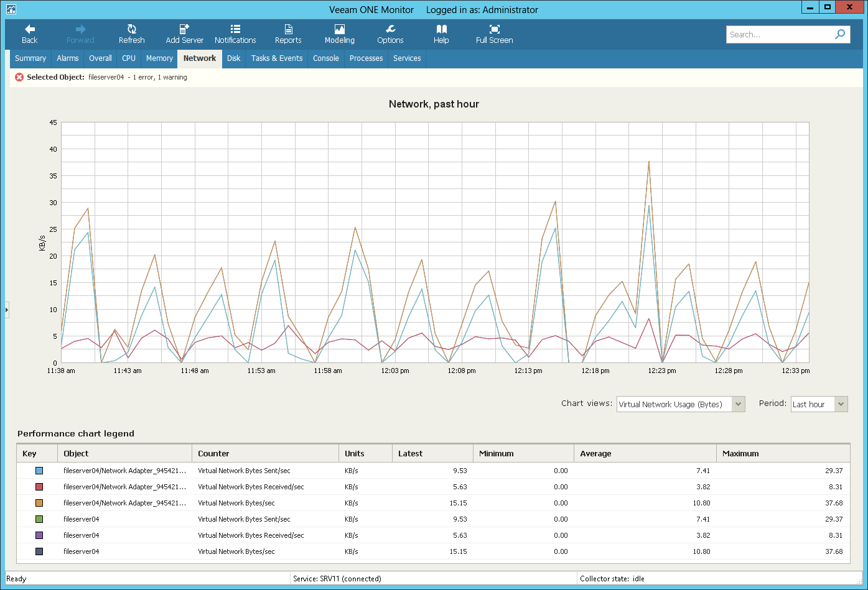Refresh the monitor view
868x590 pixels.
pos(131,34)
